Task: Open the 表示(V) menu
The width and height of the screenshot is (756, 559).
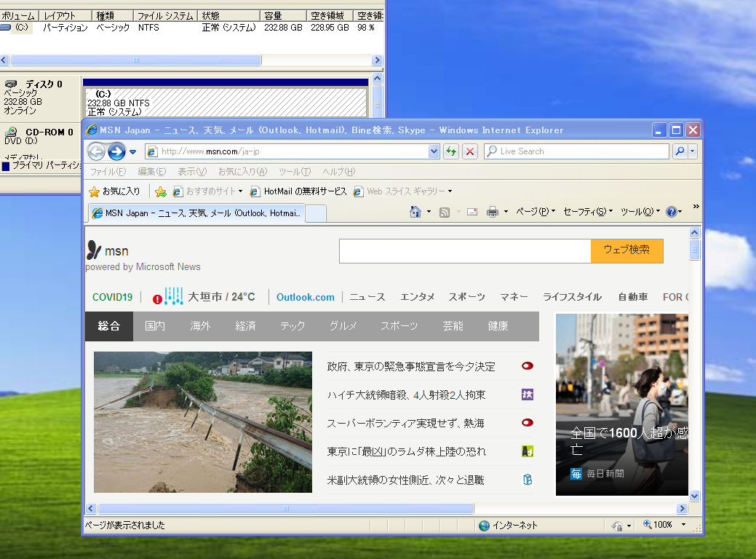Action: point(192,172)
